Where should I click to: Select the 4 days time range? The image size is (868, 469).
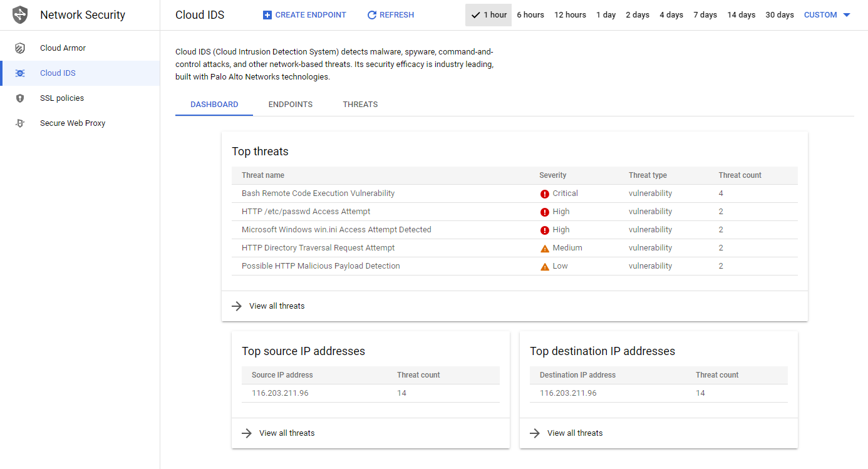click(671, 15)
